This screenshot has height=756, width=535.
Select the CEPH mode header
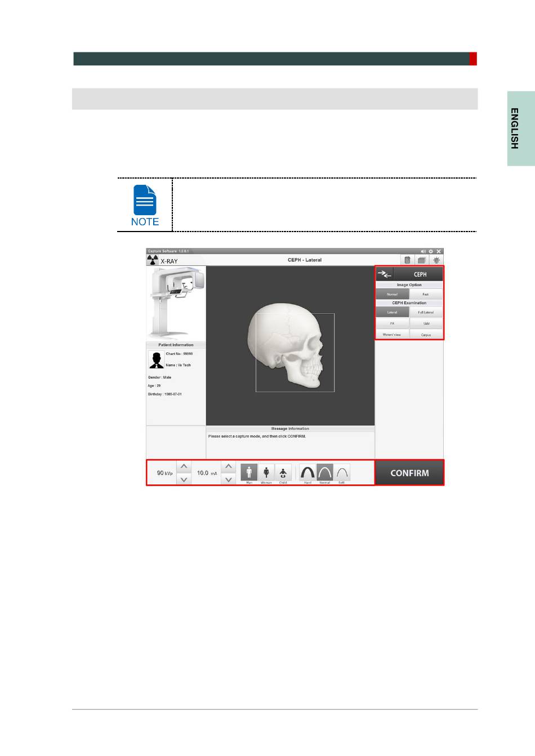420,274
